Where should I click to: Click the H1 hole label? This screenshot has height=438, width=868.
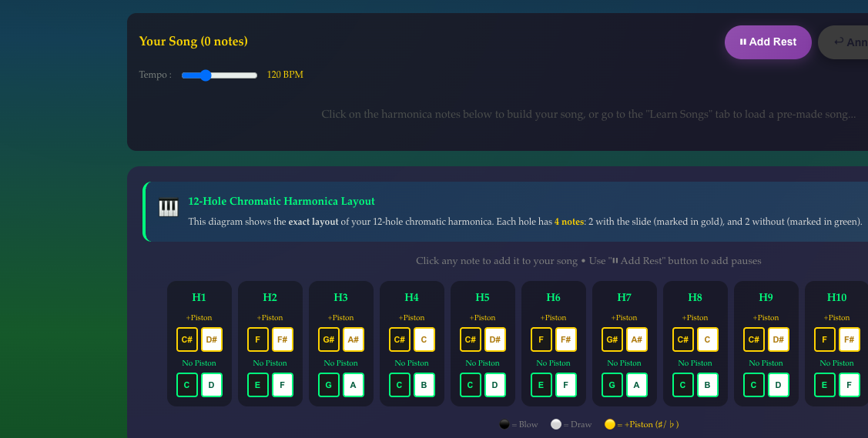pos(199,298)
